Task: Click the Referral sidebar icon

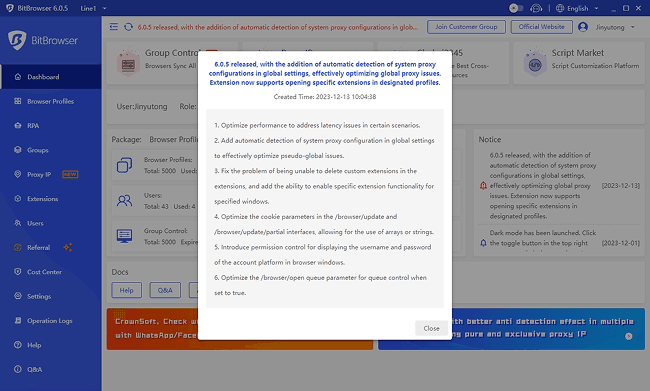Action: coord(17,248)
